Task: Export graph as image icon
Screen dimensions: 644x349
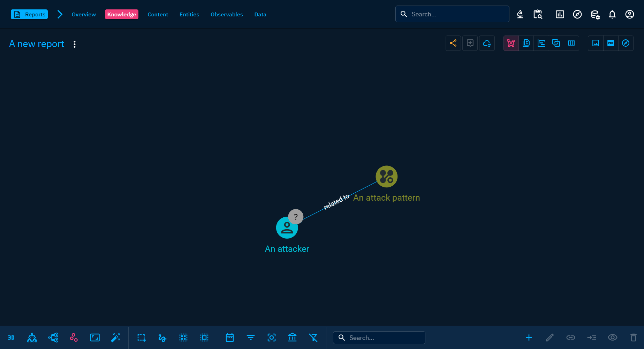Action: [596, 43]
